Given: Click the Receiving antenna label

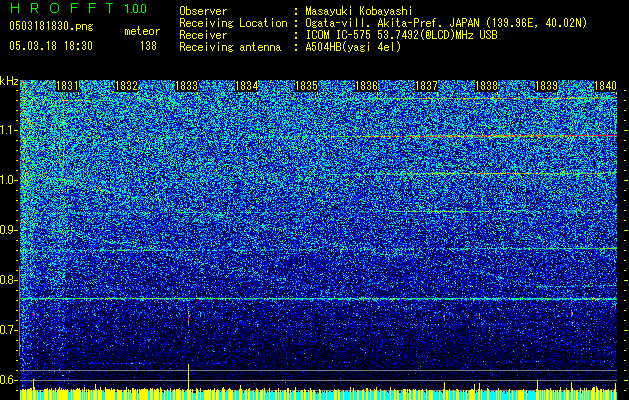Looking at the screenshot, I should [x=230, y=47].
